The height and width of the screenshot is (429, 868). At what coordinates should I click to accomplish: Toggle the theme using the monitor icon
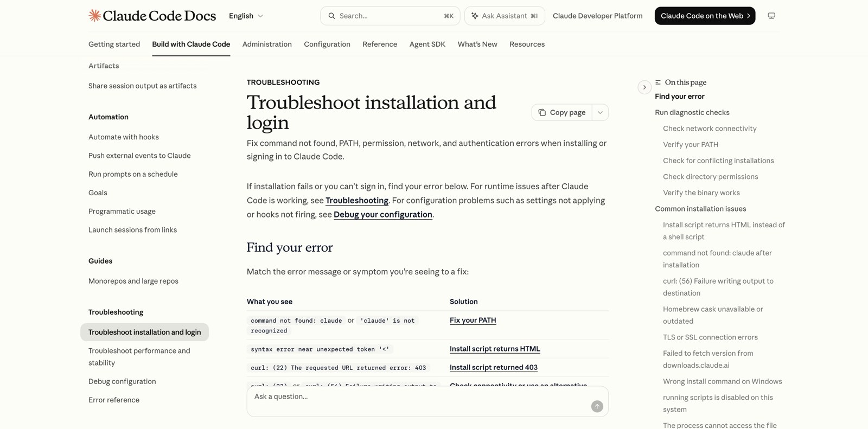click(x=771, y=16)
